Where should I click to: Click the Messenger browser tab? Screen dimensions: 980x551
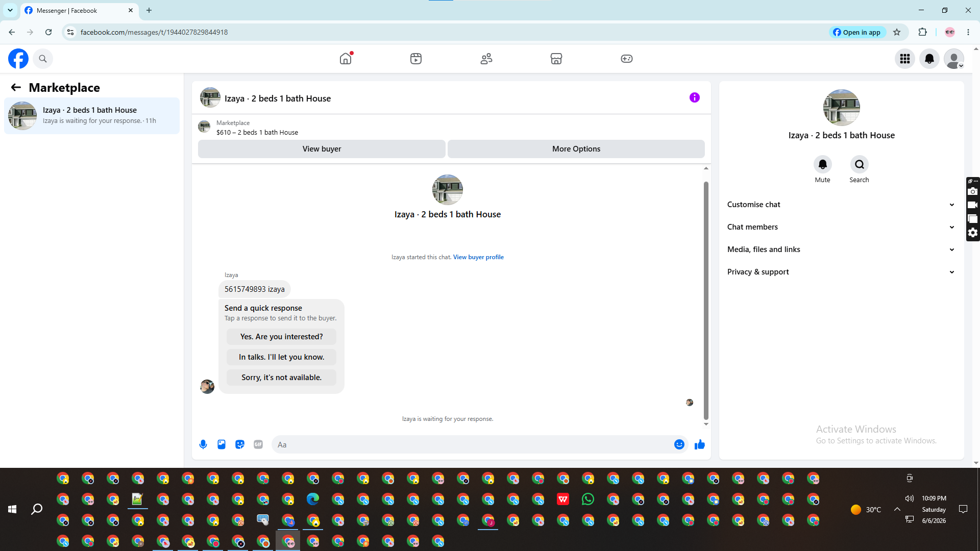(79, 11)
